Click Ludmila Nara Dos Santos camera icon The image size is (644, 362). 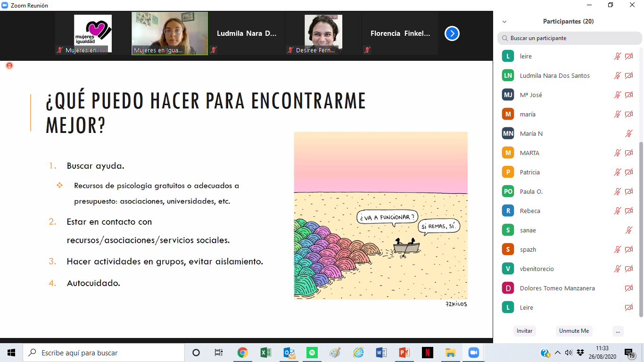[629, 75]
